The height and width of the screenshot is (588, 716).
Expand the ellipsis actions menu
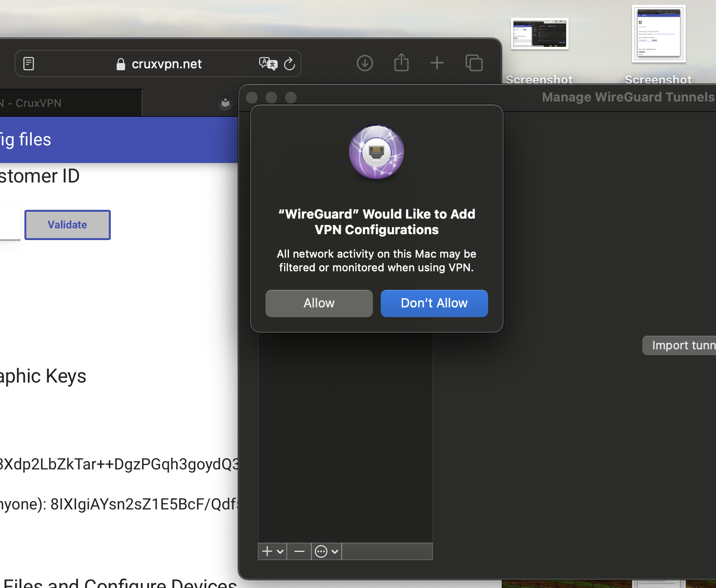point(327,551)
